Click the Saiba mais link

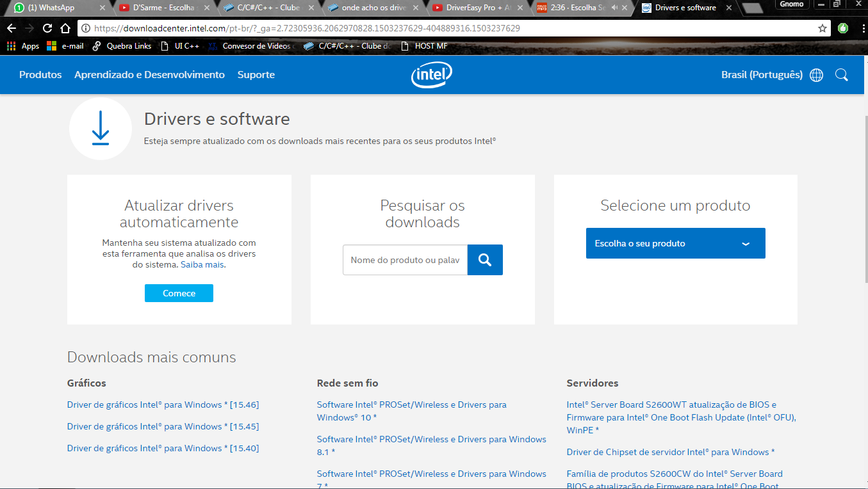[202, 264]
